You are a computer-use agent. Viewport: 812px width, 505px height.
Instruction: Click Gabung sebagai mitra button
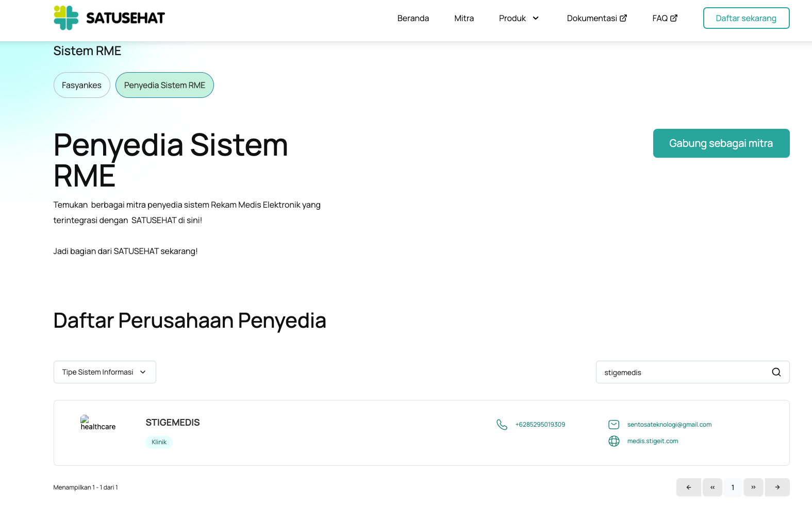(x=721, y=143)
